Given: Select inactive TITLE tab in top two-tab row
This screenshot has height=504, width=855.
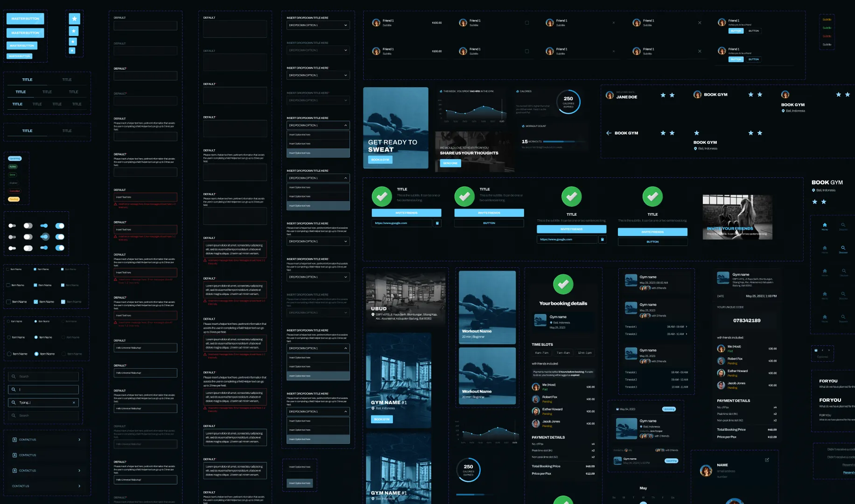Looking at the screenshot, I should pyautogui.click(x=67, y=80).
